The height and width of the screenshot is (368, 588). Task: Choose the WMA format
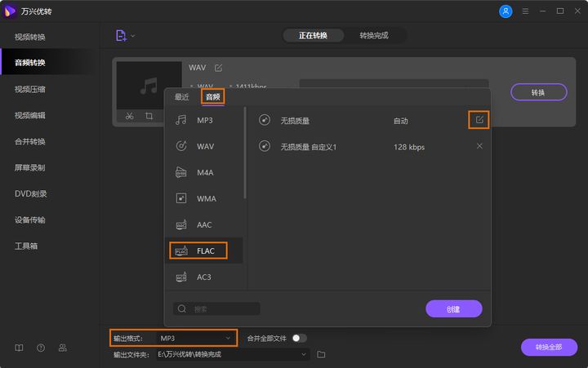(204, 198)
